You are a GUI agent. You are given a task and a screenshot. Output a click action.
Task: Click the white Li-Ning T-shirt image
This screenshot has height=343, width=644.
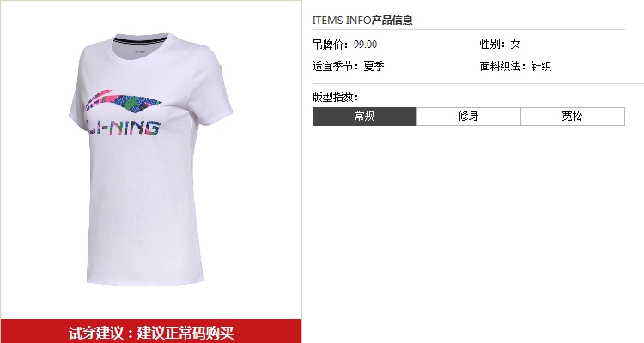[x=150, y=159]
